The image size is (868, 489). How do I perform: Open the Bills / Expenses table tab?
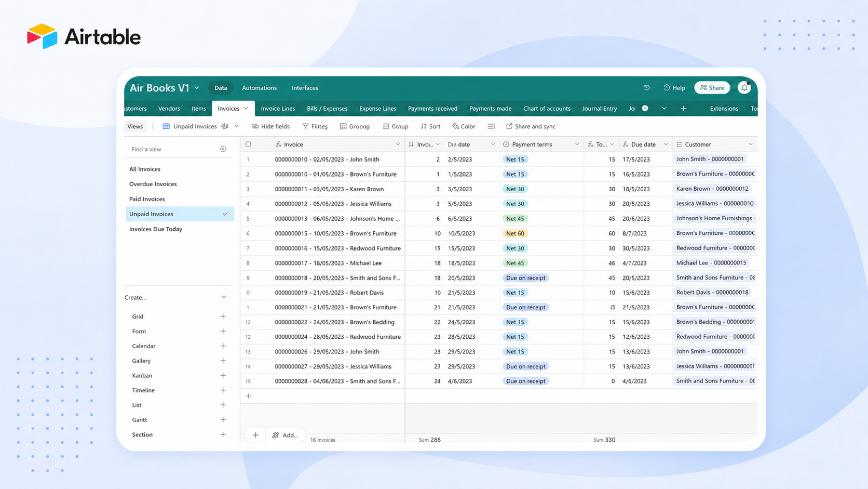(327, 109)
